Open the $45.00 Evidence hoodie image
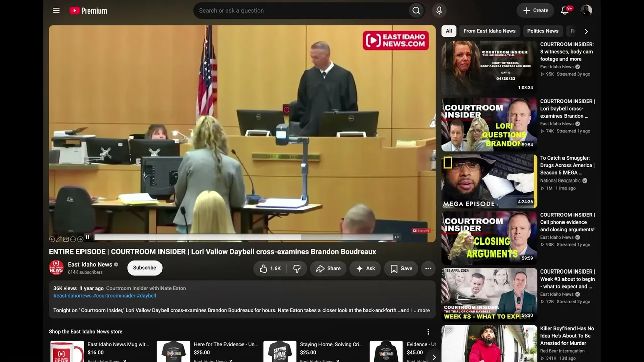This screenshot has width=644, height=362. 386,351
